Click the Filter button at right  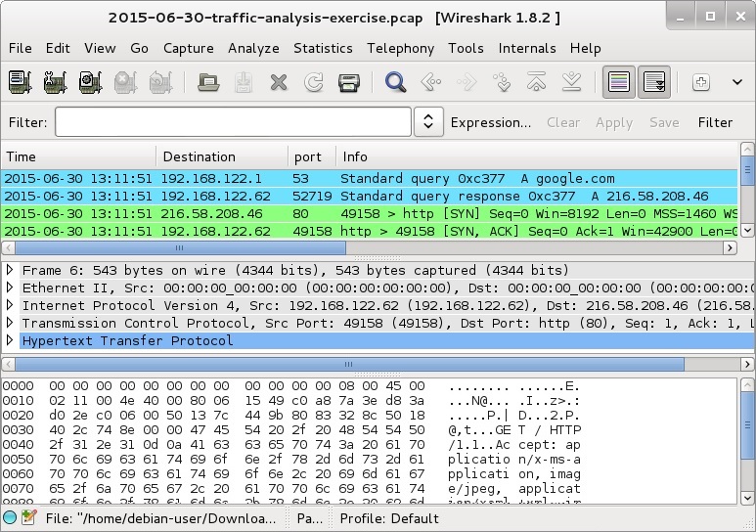point(715,122)
